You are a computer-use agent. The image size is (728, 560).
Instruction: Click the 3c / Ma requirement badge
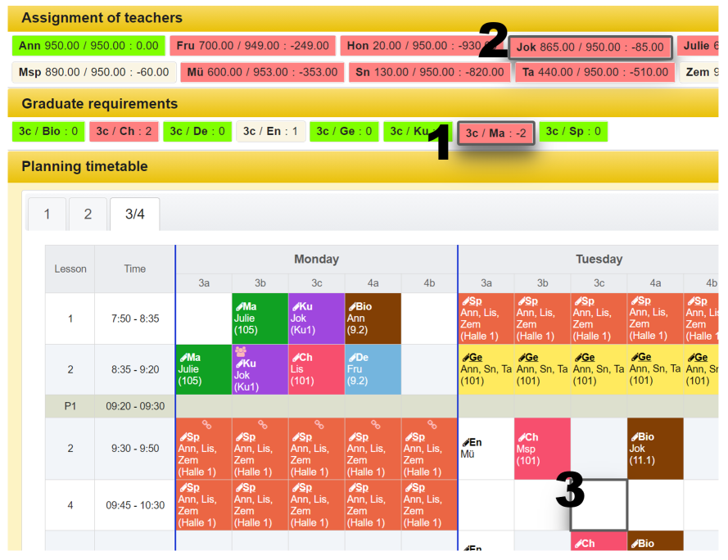pos(495,133)
